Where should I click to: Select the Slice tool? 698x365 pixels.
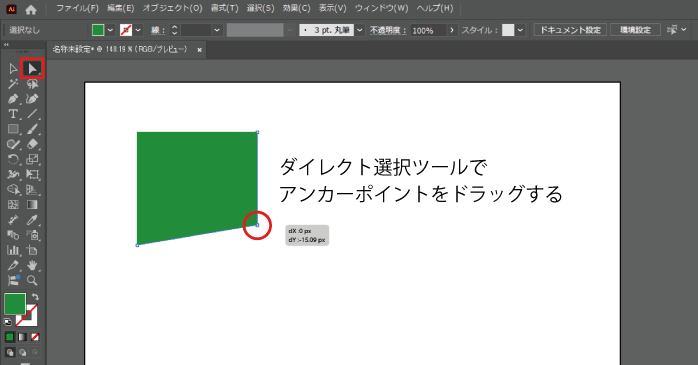[x=13, y=265]
